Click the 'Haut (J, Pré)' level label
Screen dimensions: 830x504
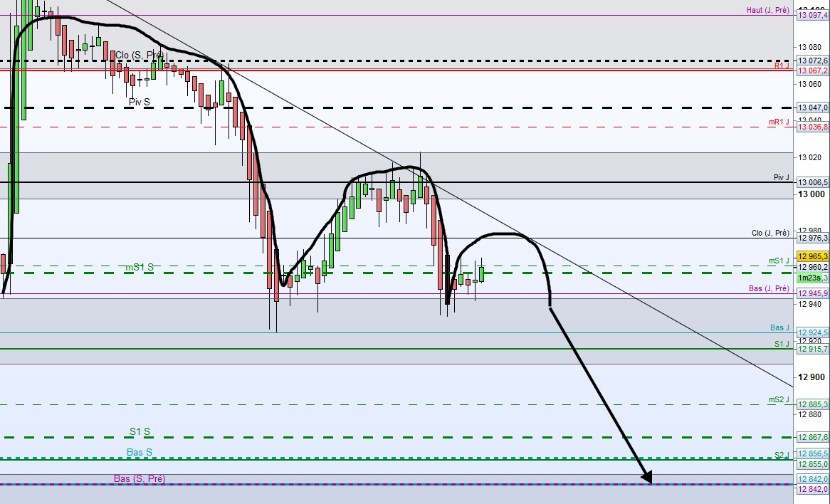coord(767,10)
